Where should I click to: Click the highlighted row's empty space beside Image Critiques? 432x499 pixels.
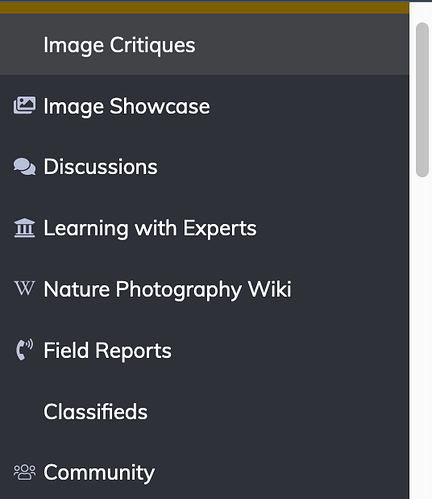[x=300, y=45]
